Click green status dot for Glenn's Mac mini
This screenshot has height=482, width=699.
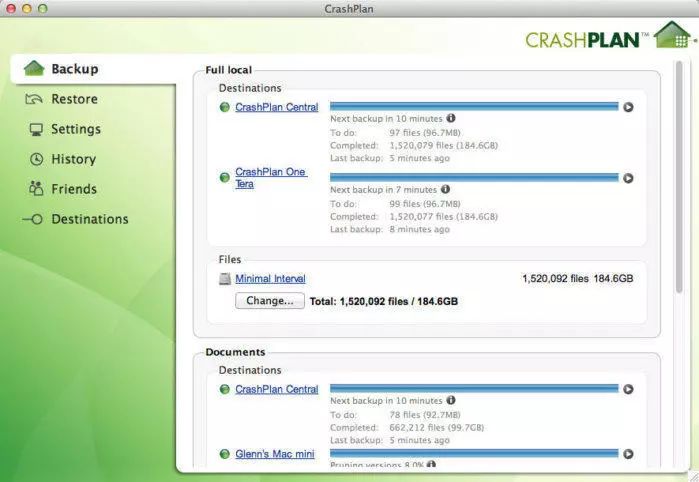(x=225, y=454)
